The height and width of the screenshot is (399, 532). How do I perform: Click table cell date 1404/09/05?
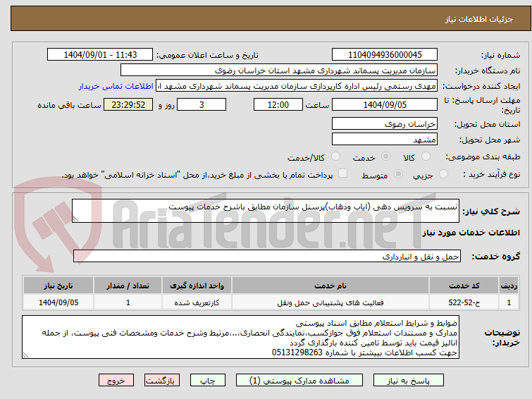(x=58, y=302)
